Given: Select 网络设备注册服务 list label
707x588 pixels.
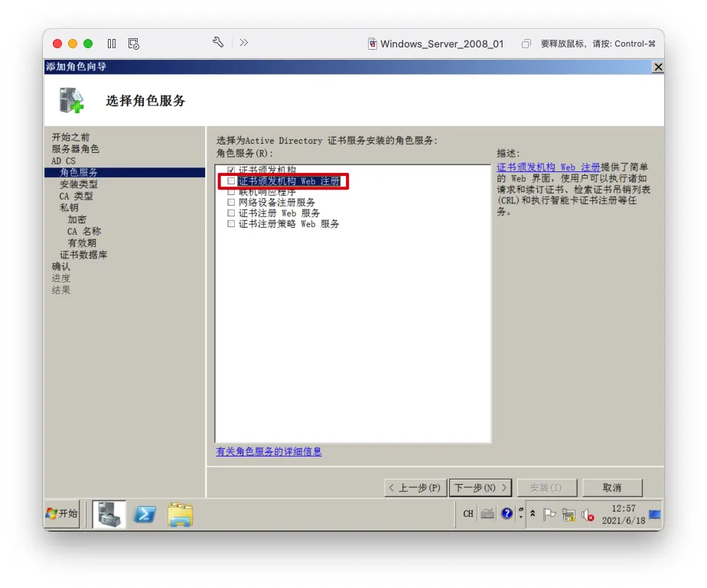Looking at the screenshot, I should pyautogui.click(x=277, y=203).
